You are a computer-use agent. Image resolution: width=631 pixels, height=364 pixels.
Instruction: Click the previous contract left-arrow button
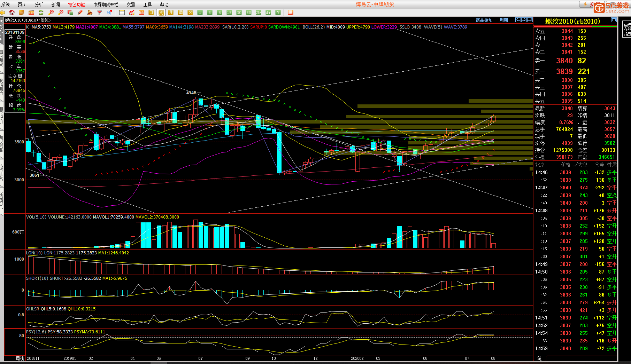[518, 20]
